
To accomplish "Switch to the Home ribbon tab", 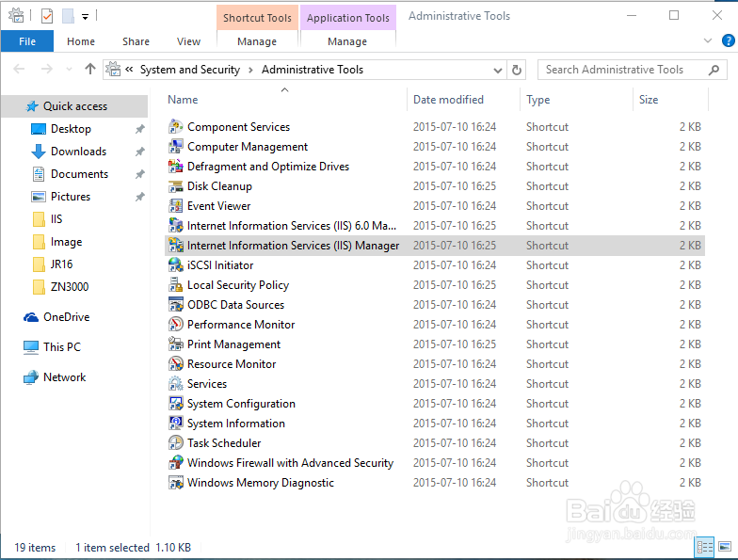I will tap(81, 41).
